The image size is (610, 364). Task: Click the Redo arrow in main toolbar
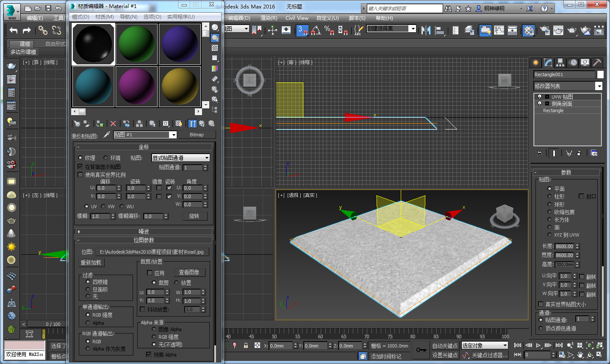27,30
